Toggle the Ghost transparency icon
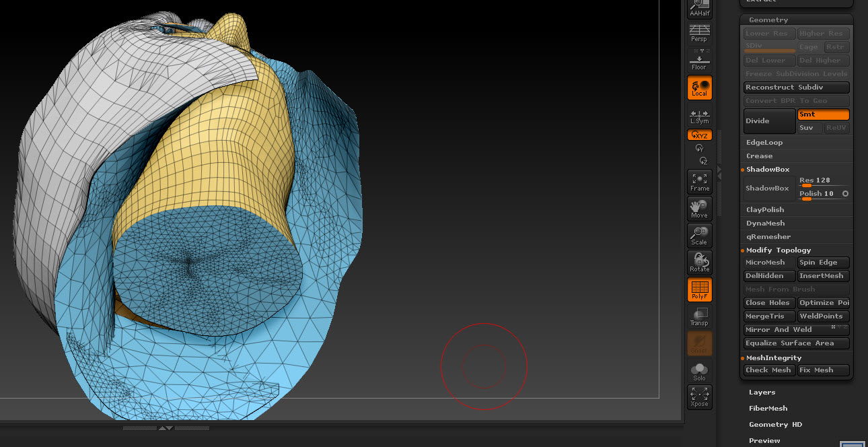The image size is (868, 447). click(700, 343)
